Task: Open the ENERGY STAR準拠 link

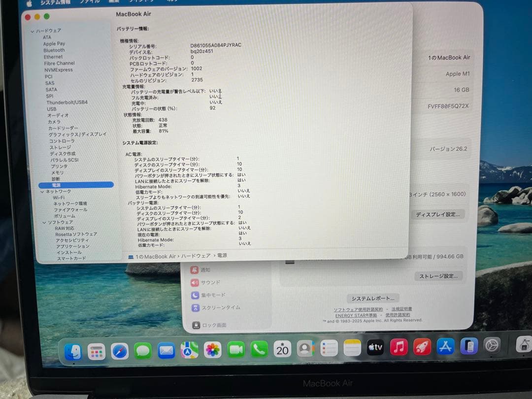Action: (356, 316)
